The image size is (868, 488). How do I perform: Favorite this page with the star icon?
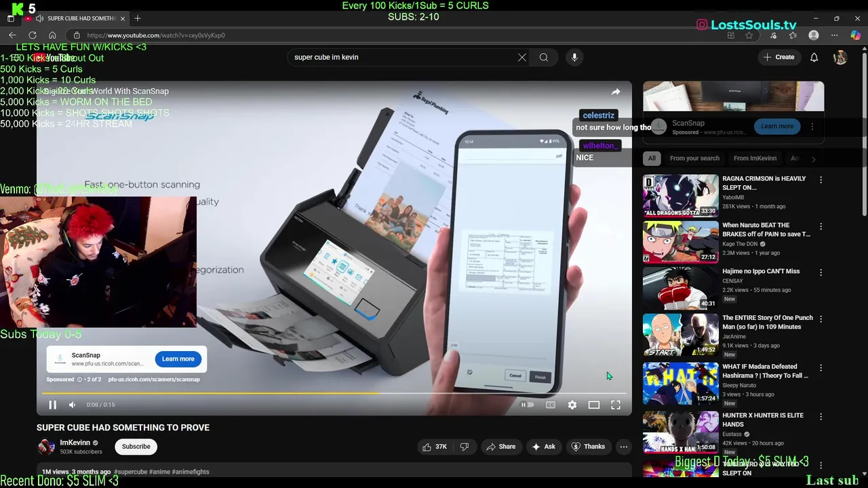pos(749,35)
